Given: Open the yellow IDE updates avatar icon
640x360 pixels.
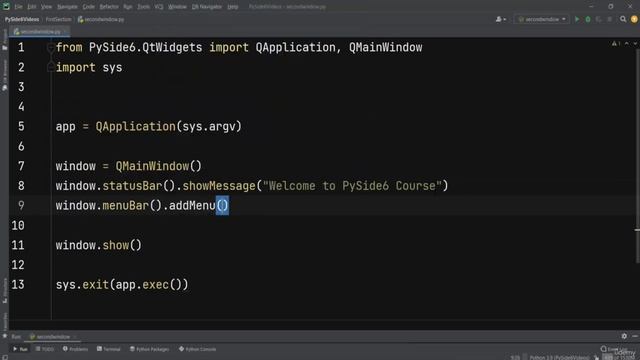Looking at the screenshot, I should (x=634, y=19).
